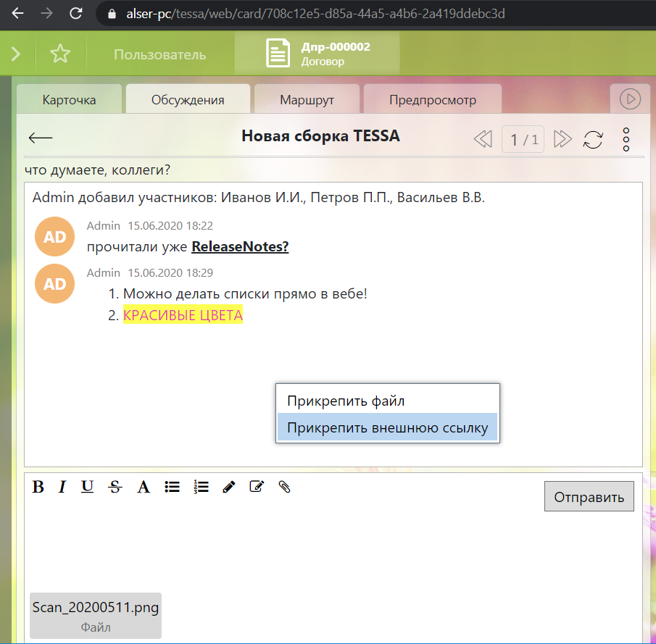Go back using the browser back arrow

(x=17, y=13)
